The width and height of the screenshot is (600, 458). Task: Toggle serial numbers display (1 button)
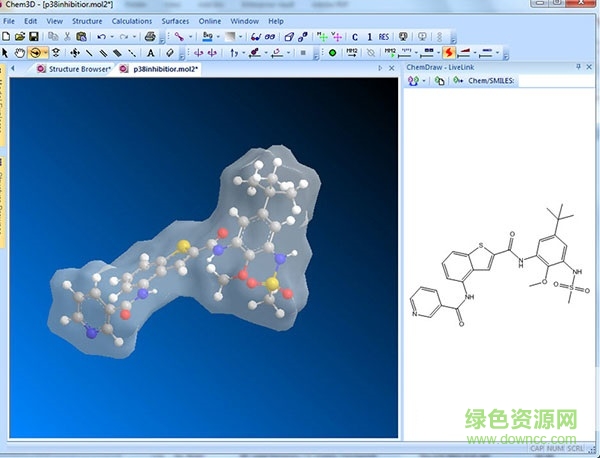click(x=369, y=36)
